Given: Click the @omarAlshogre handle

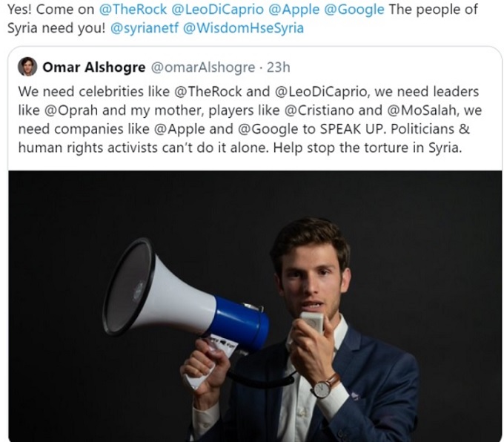Looking at the screenshot, I should (203, 67).
